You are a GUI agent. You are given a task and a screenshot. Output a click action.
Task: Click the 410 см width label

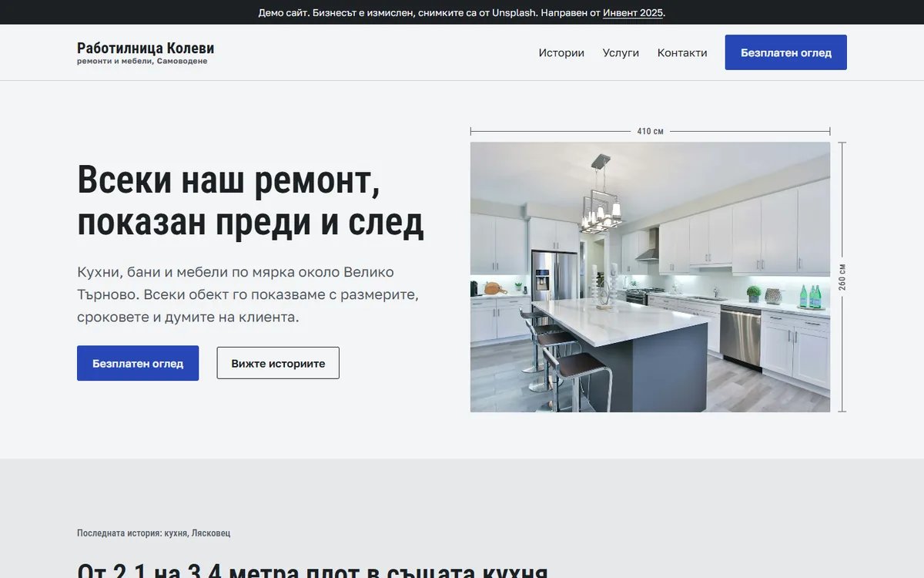[x=651, y=132]
